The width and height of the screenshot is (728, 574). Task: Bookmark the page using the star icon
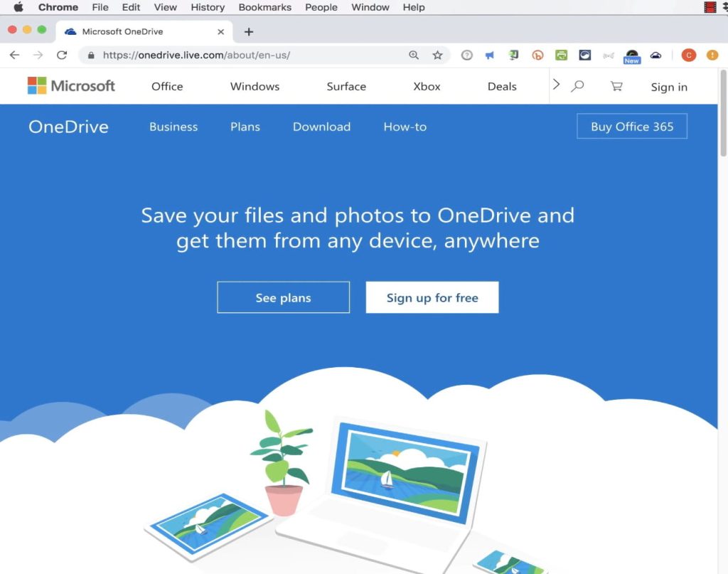click(437, 55)
